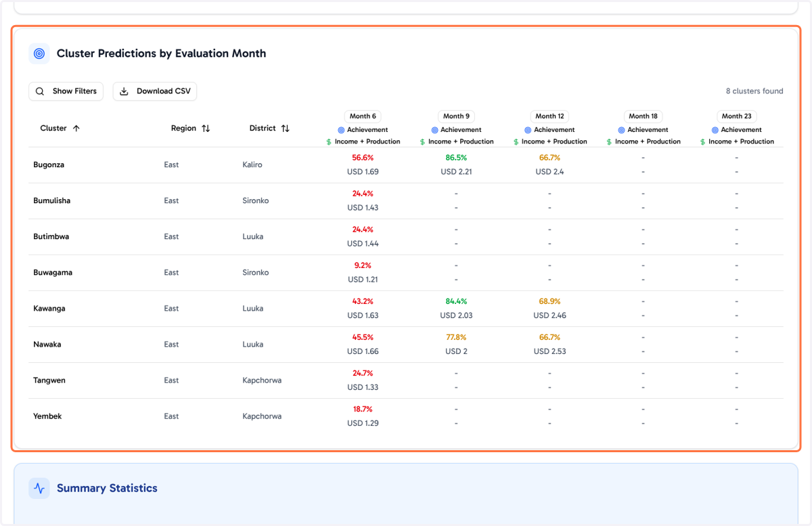Image resolution: width=812 pixels, height=526 pixels.
Task: Click Bugonza's 86.5% Month 9 value
Action: pyautogui.click(x=456, y=158)
